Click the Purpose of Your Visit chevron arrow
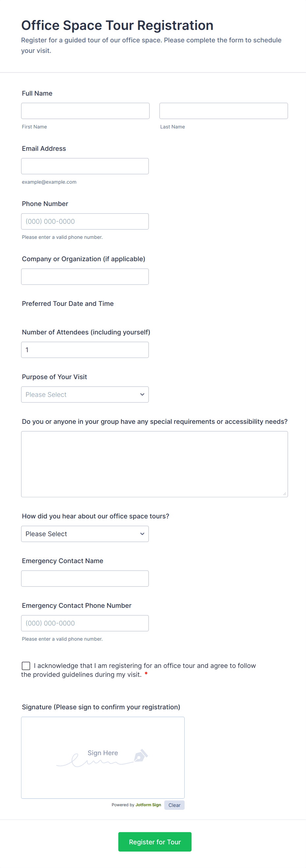Viewport: 306px width, 868px height. 142,395
